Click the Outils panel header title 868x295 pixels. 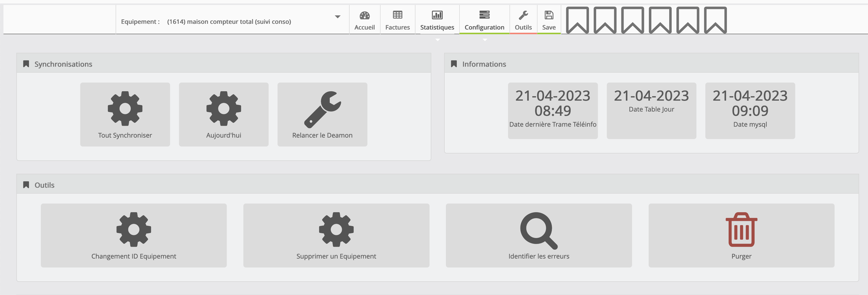click(x=45, y=185)
